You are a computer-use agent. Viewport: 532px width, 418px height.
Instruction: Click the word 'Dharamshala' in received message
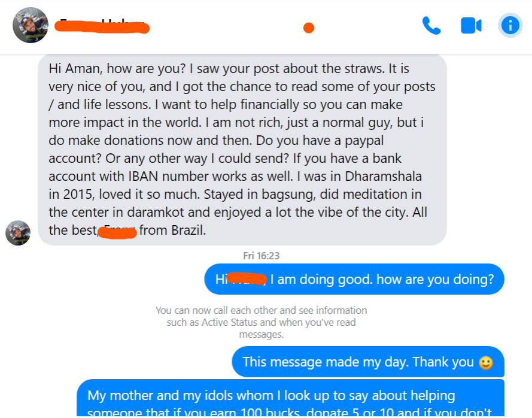coord(384,176)
